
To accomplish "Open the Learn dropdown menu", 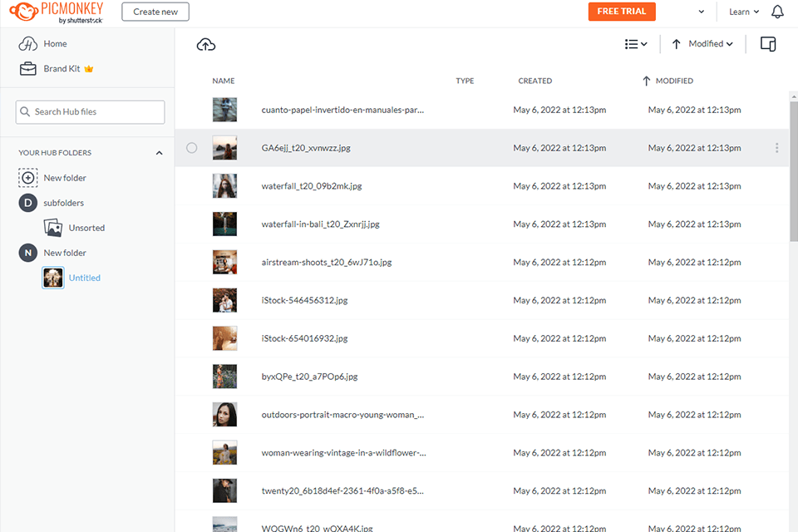I will coord(743,12).
